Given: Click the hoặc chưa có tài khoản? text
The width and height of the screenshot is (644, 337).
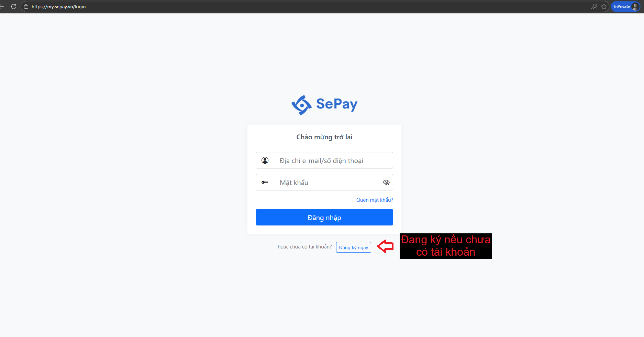Looking at the screenshot, I should 305,247.
